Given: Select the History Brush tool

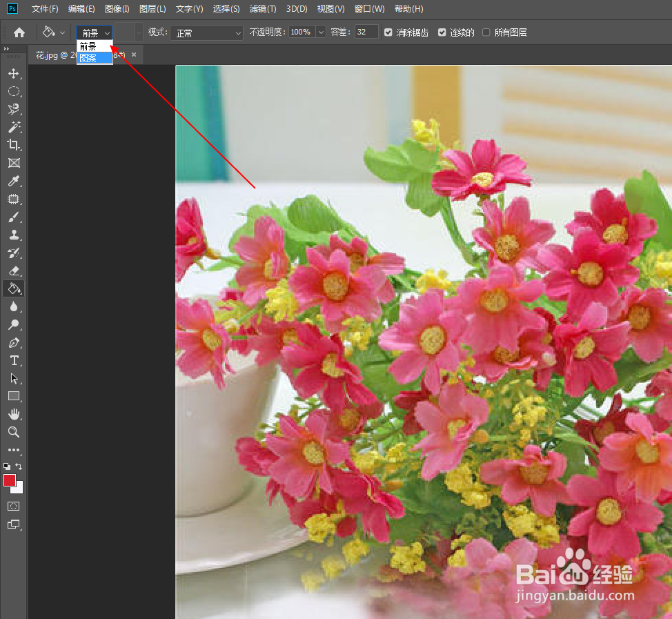Looking at the screenshot, I should [x=14, y=253].
